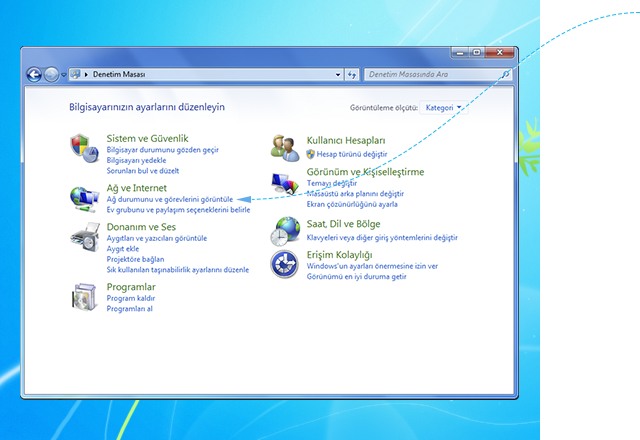Click the Saat, Dil ve Bölge clock icon
The height and width of the screenshot is (440, 640).
285,231
